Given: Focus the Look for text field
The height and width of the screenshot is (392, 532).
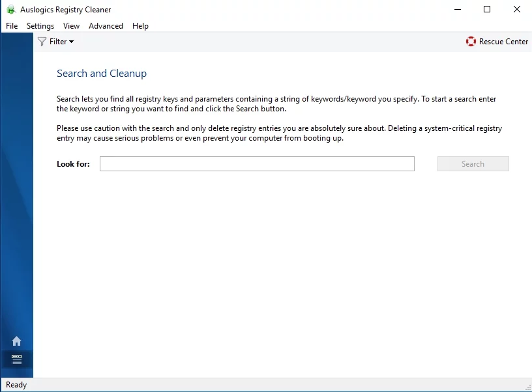Looking at the screenshot, I should click(x=257, y=164).
